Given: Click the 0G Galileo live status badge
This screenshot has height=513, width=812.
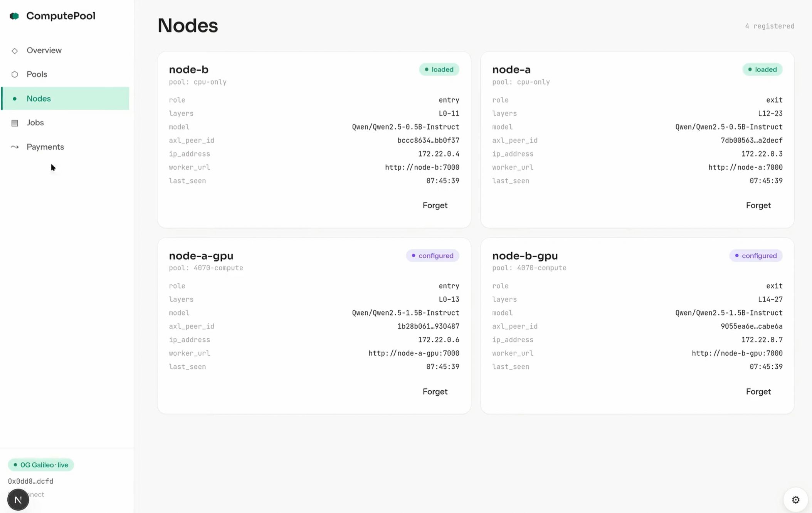Looking at the screenshot, I should [41, 465].
